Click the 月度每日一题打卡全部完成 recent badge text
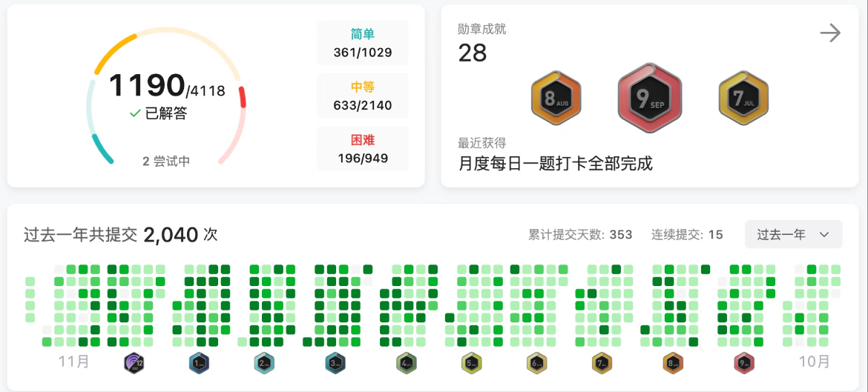The width and height of the screenshot is (868, 392). [x=556, y=164]
